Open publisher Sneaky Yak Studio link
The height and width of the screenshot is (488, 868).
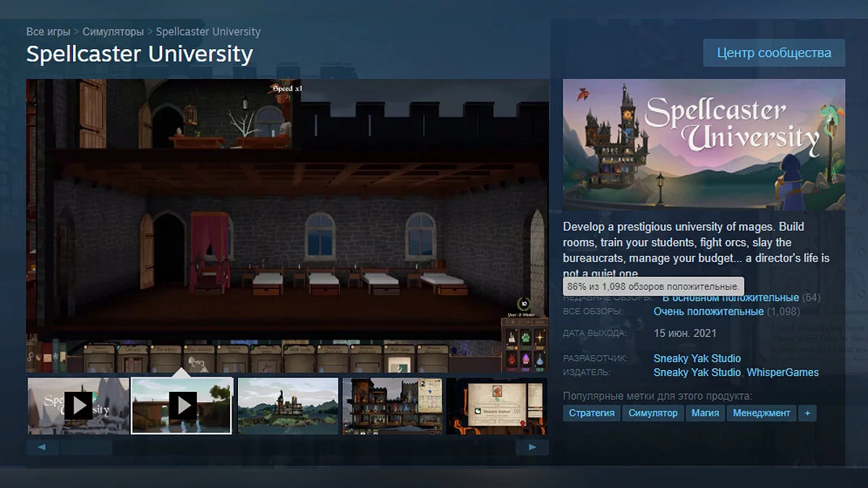(x=697, y=372)
